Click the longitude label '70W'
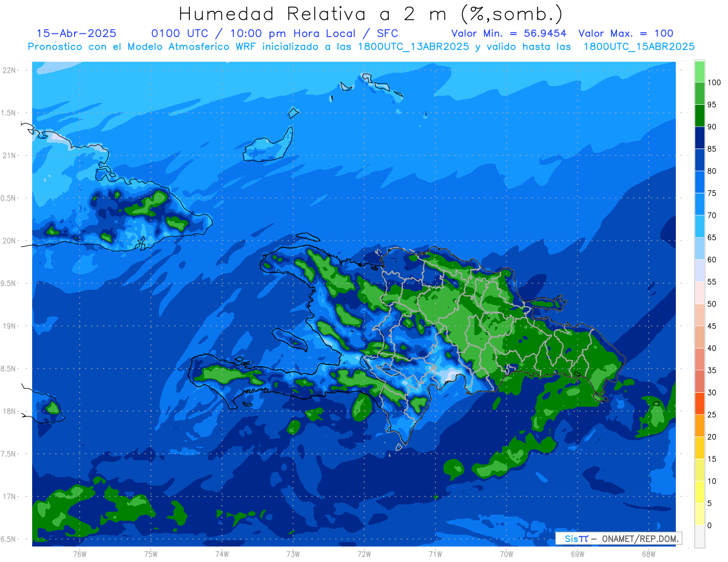This screenshot has width=728, height=562. click(507, 554)
